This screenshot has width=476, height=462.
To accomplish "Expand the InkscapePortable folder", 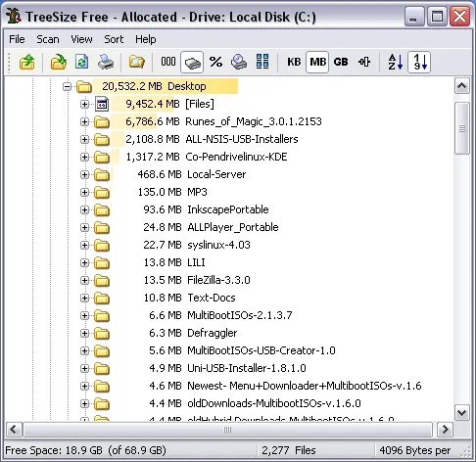I will click(84, 210).
